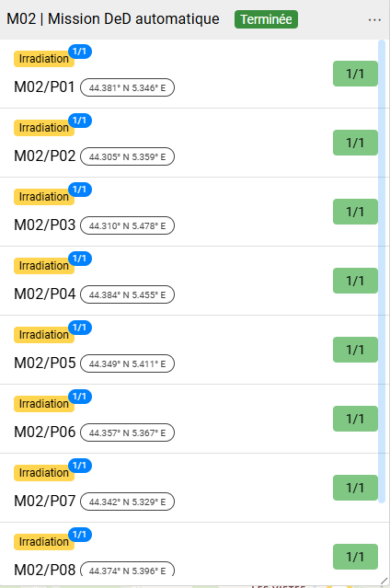
Task: Click the blue 1/1 badge on M02/P07
Action: pos(80,466)
